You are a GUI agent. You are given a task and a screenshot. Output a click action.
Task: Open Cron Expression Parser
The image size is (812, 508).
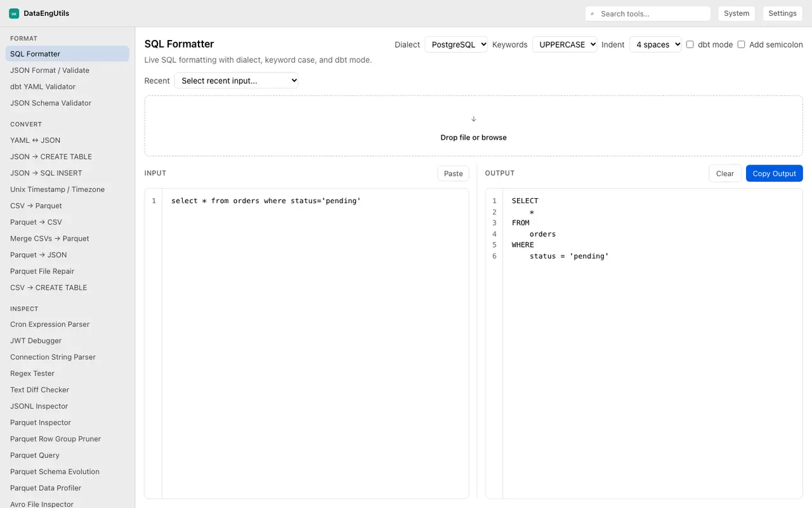point(67,324)
